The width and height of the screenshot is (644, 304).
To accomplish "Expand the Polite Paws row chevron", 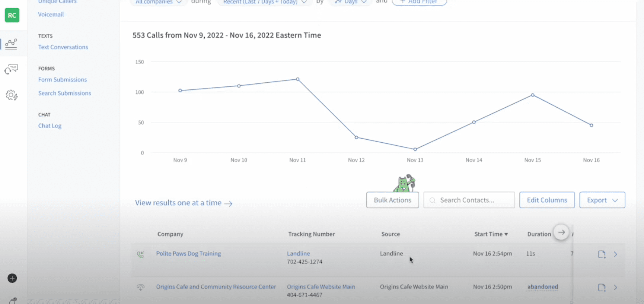I will point(616,254).
